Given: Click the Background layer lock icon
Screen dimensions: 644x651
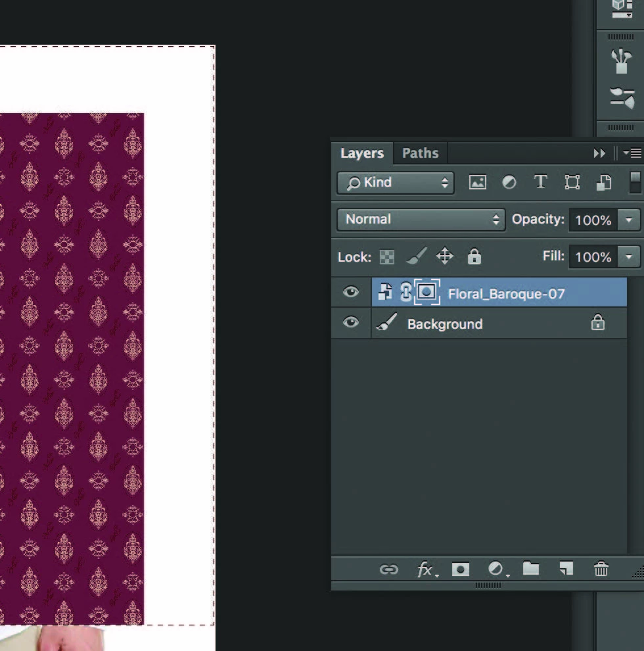Looking at the screenshot, I should tap(597, 322).
